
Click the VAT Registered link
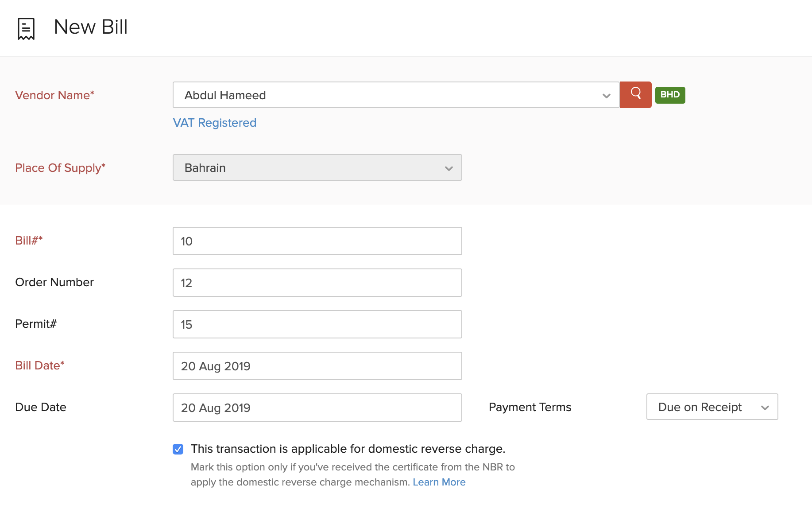click(215, 123)
